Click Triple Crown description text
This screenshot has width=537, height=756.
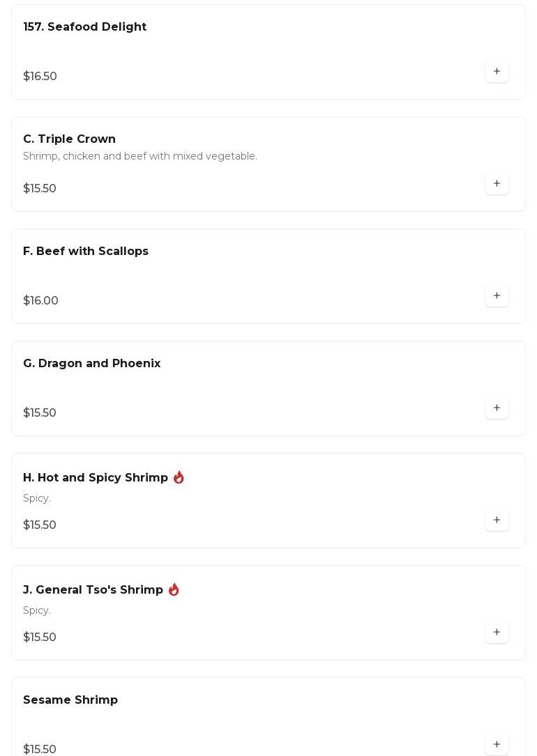[x=139, y=157]
